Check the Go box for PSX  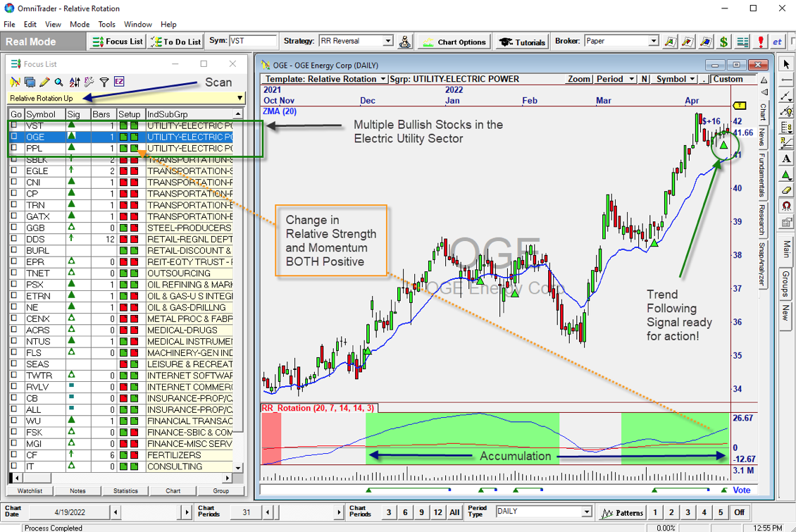[14, 284]
